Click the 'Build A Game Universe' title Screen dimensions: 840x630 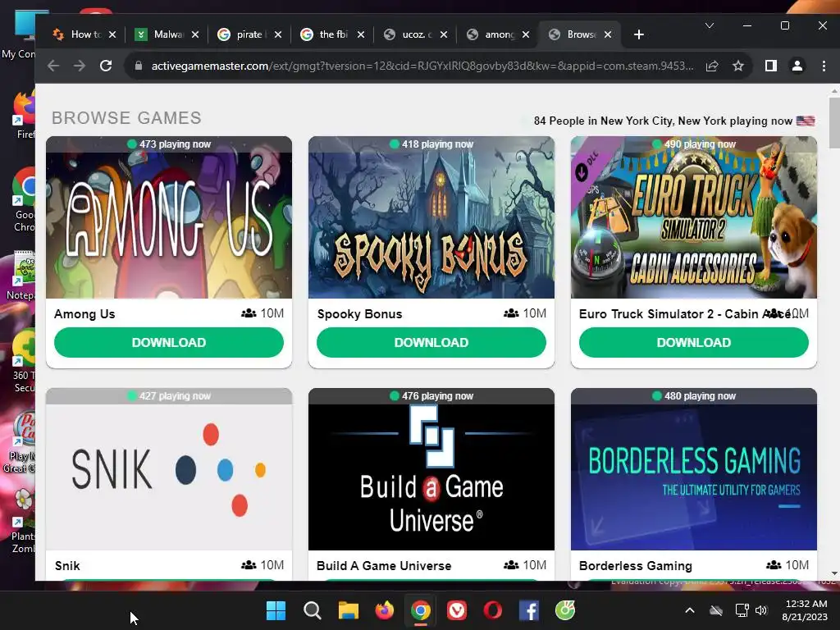(x=384, y=566)
